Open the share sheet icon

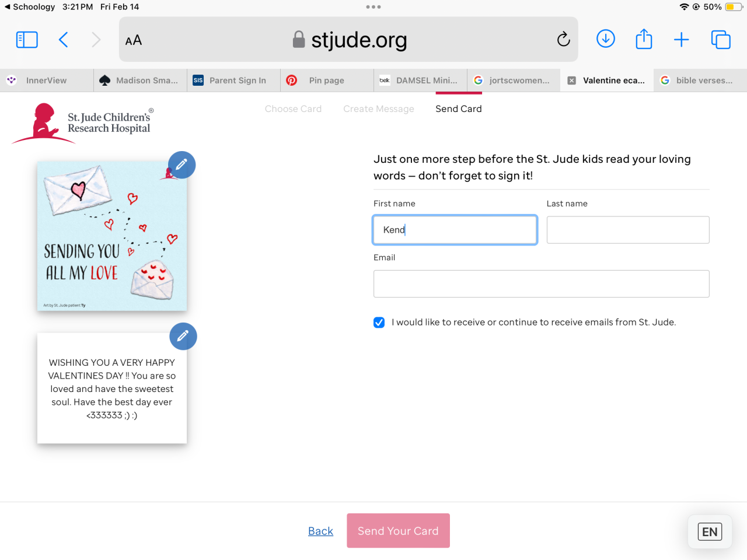pyautogui.click(x=644, y=39)
